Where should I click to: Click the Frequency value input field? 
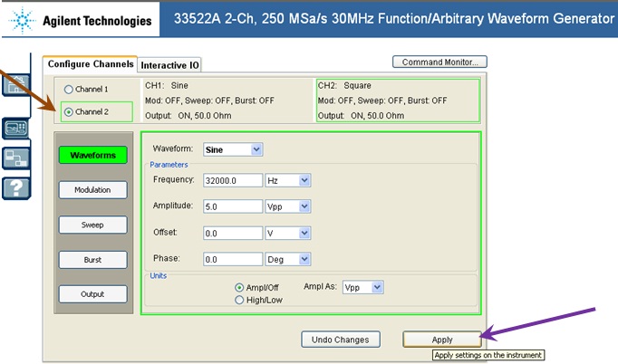coord(233,180)
